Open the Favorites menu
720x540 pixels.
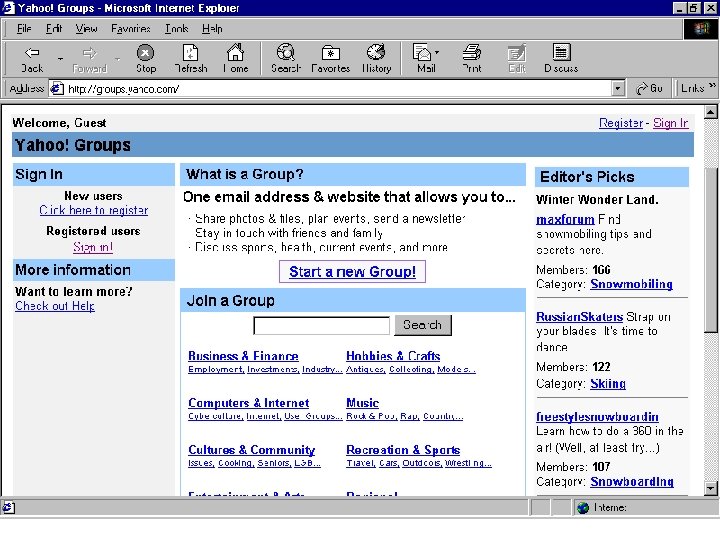point(131,29)
